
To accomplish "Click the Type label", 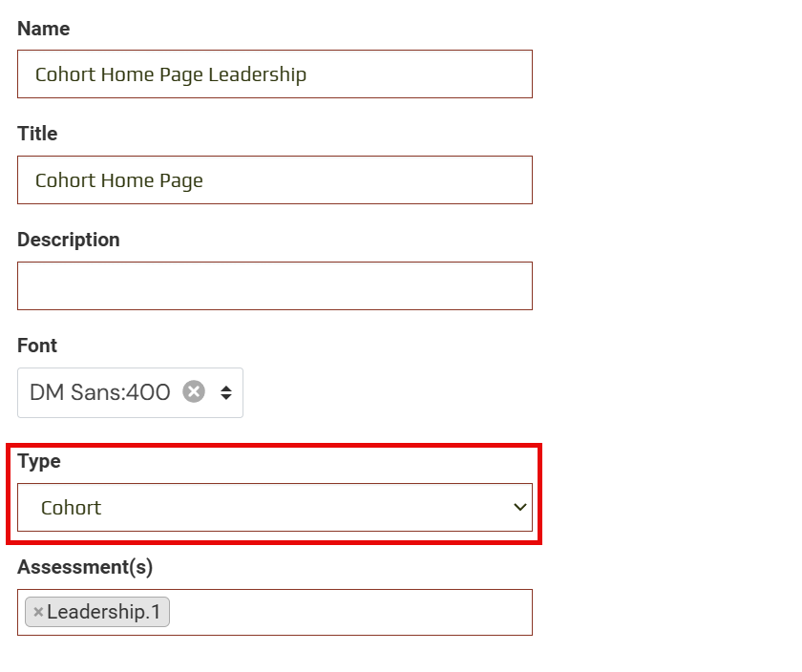I will point(39,461).
